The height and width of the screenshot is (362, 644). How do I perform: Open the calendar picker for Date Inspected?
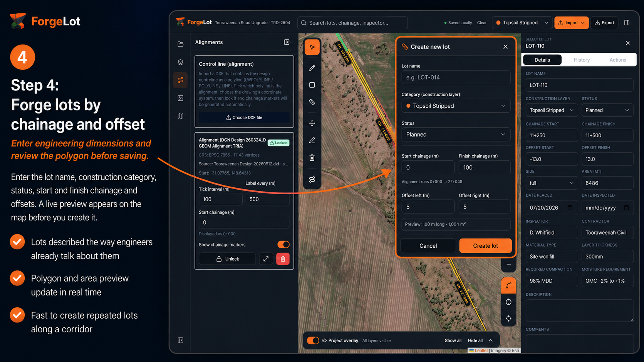626,208
